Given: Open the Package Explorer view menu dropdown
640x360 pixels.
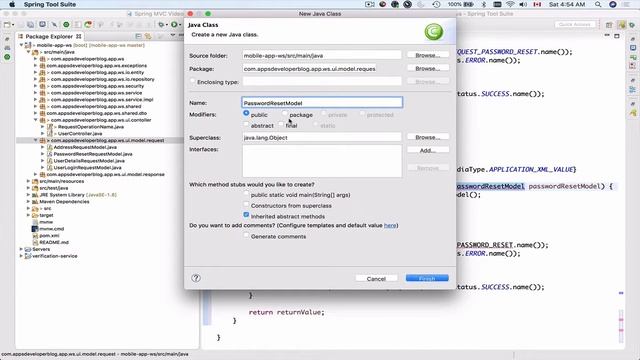Looking at the screenshot, I should pos(173,36).
